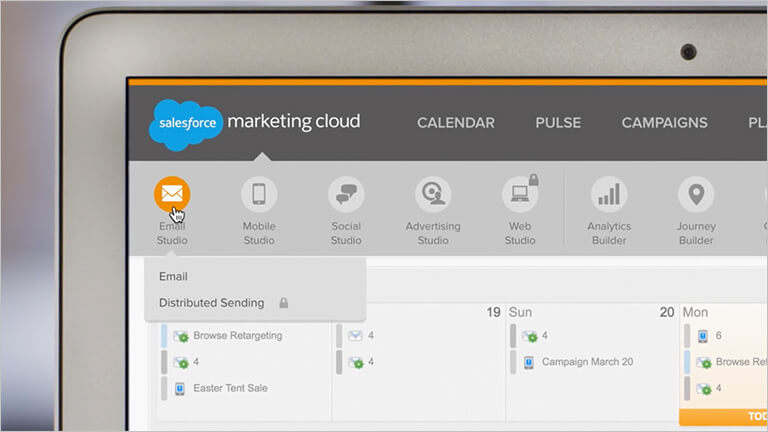
Task: Open the Campaigns tab
Action: [x=664, y=123]
